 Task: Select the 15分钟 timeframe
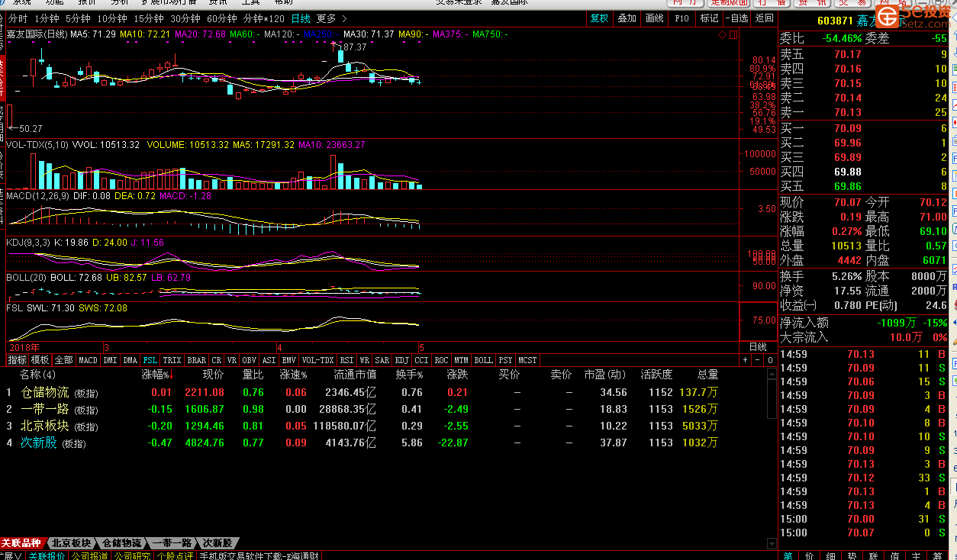(148, 18)
